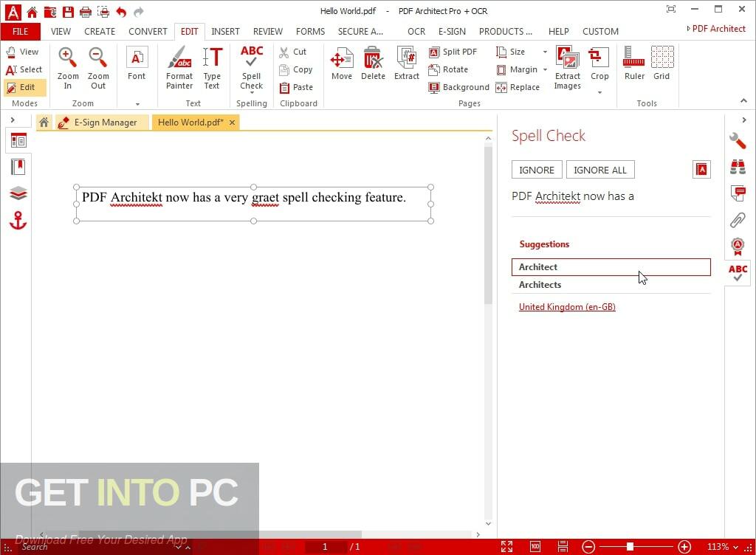756x555 pixels.
Task: Collapse the ribbon with the chevron
Action: [743, 100]
